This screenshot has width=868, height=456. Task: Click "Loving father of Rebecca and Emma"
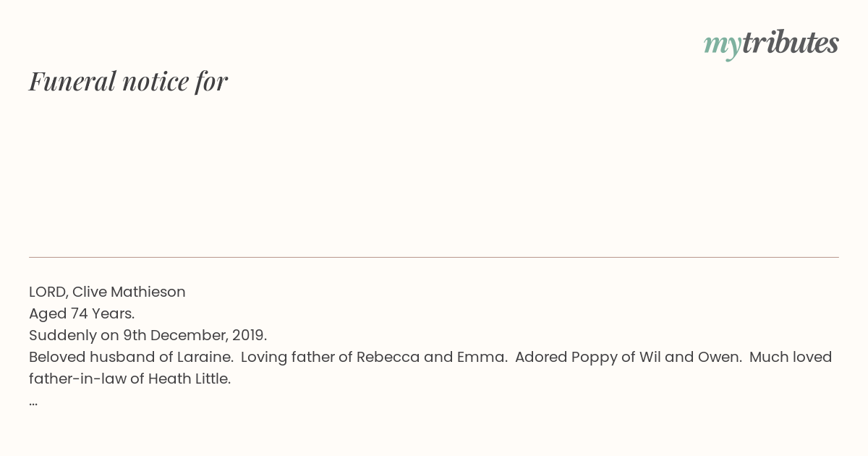373,357
